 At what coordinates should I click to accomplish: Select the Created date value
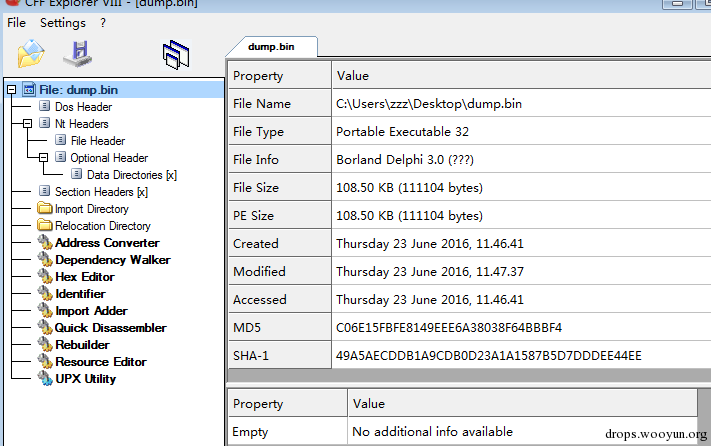430,243
